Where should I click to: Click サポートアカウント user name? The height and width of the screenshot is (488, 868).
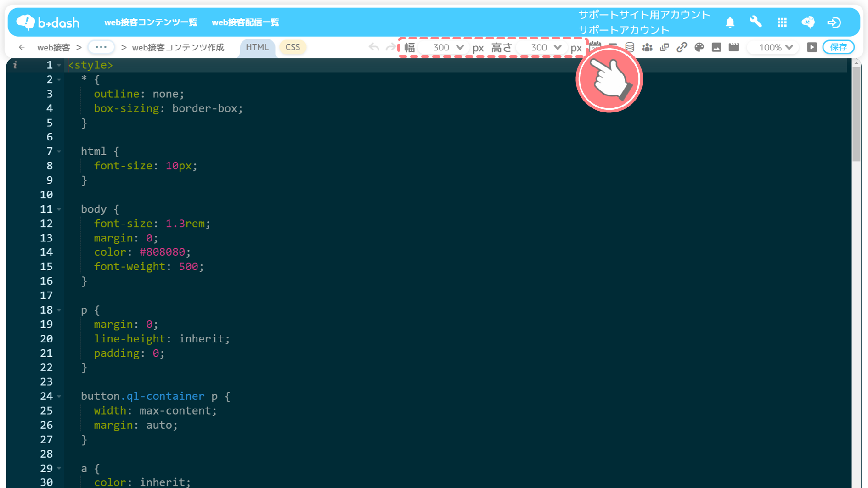(624, 30)
